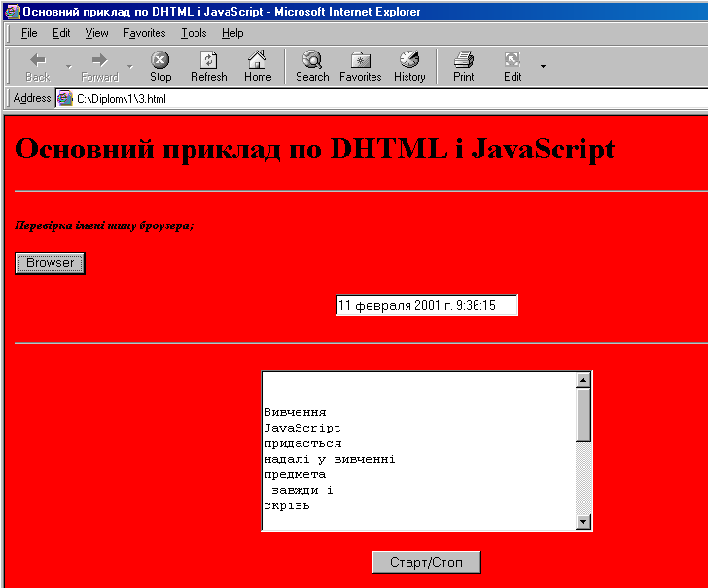
Task: Click the Browser button
Action: (50, 263)
